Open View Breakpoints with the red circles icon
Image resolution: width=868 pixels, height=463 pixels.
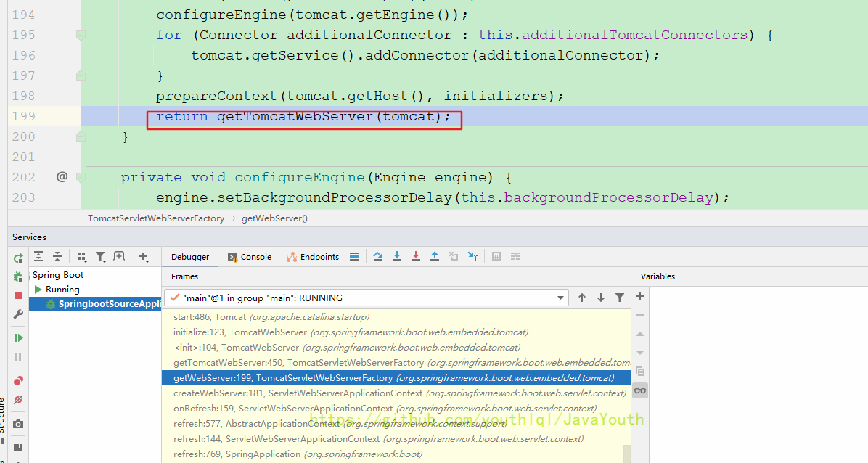(x=18, y=380)
